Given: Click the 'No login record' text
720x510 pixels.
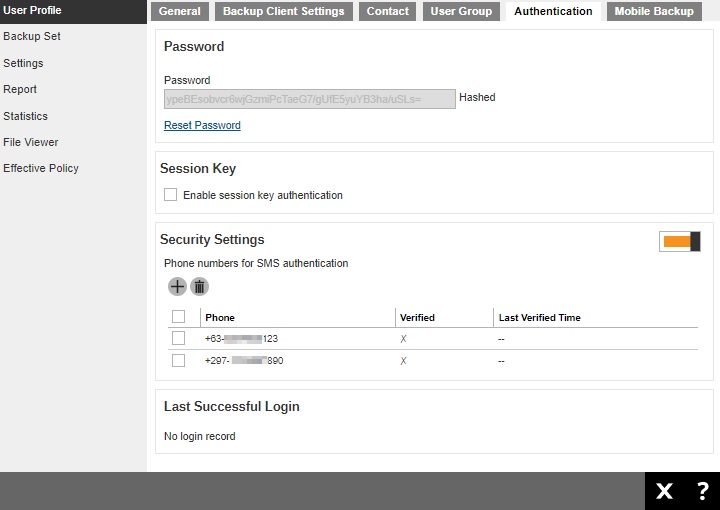Looking at the screenshot, I should (x=200, y=436).
